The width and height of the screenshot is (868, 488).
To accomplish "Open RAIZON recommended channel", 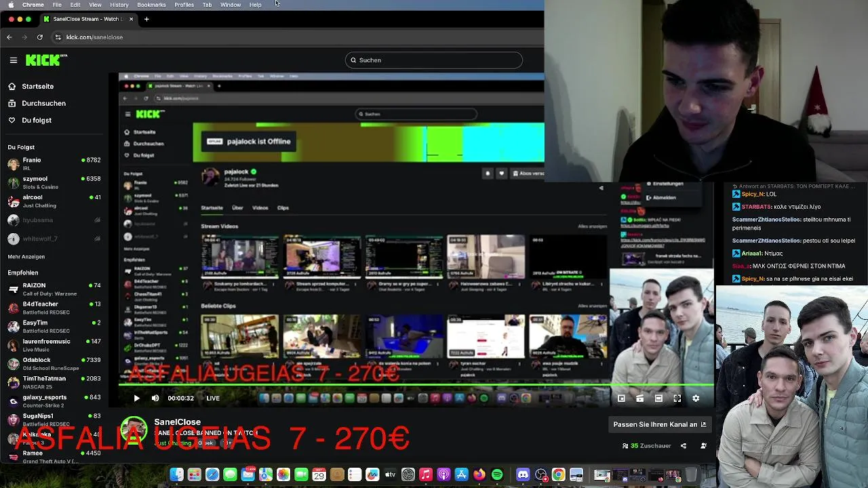I will click(x=54, y=289).
